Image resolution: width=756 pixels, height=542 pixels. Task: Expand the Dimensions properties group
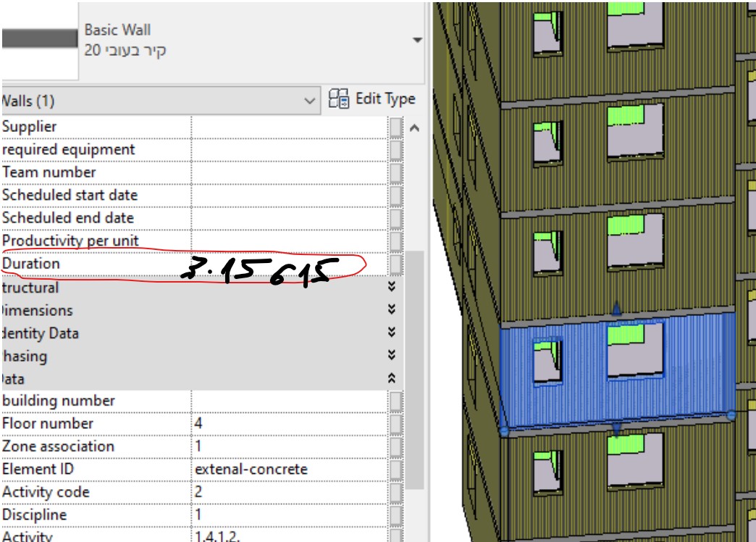pos(392,309)
